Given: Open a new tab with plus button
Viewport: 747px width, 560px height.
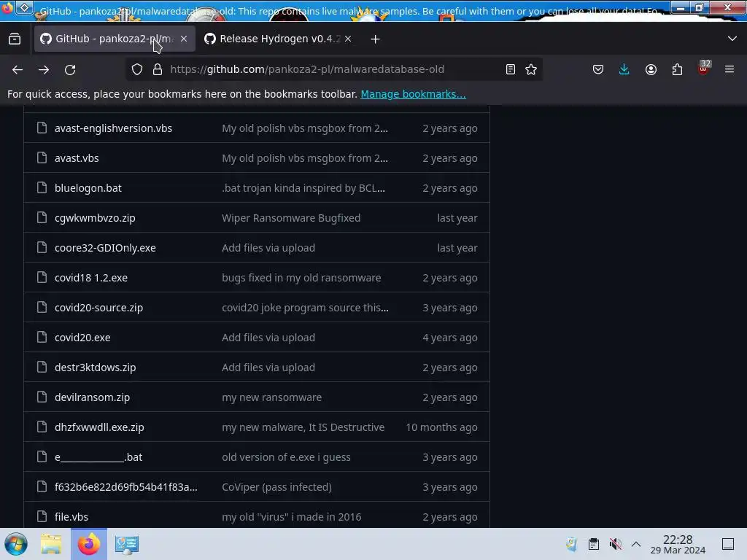Looking at the screenshot, I should [x=376, y=39].
